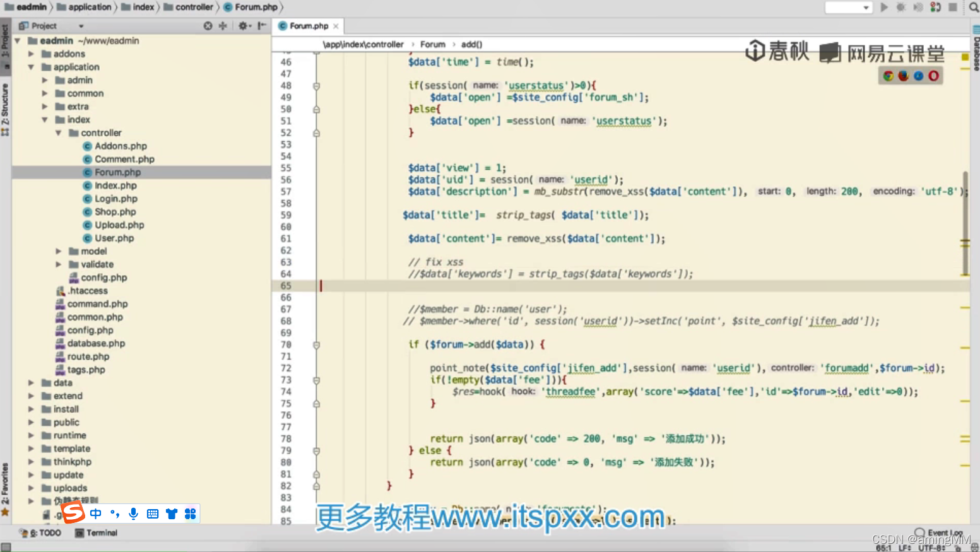Toggle Sogou punctuation mode icon
Viewport: 980px width, 552px height.
(115, 514)
